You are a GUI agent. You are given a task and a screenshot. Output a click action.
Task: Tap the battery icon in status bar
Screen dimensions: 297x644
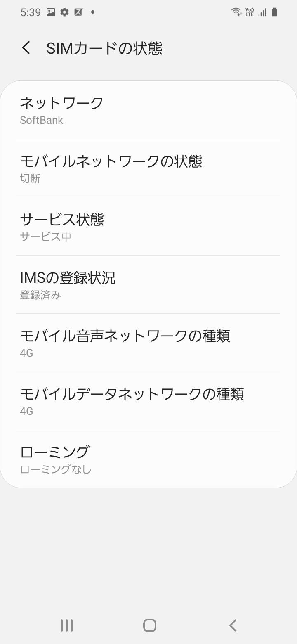point(274,12)
